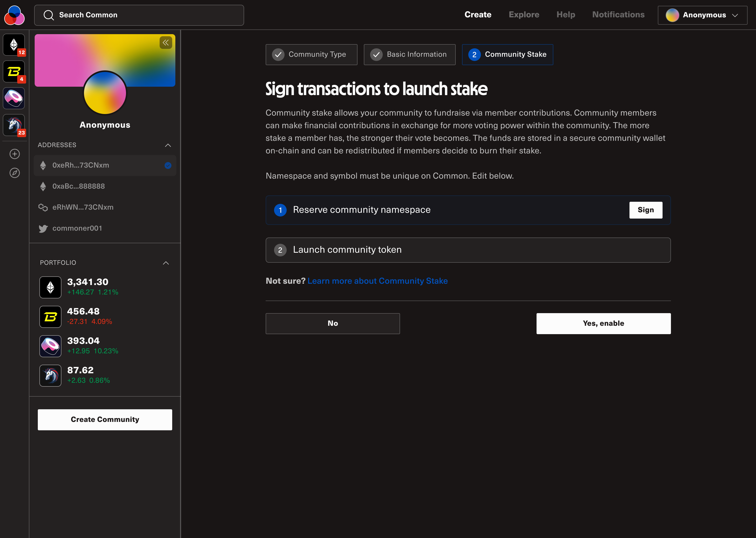Collapse the Addresses section
Viewport: 756px width, 538px height.
point(168,145)
